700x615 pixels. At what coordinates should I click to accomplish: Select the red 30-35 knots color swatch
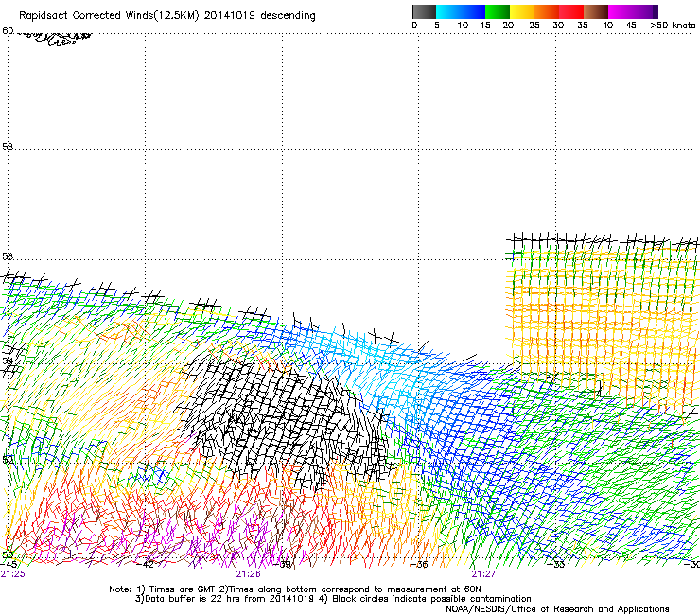(571, 11)
